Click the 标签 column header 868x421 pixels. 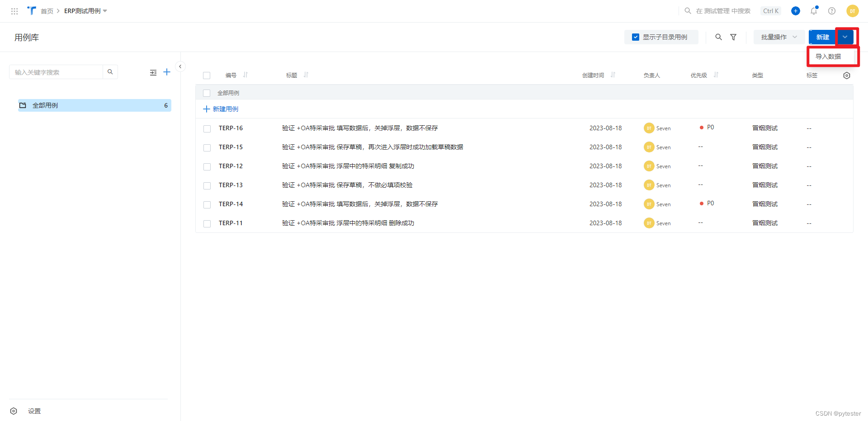pos(812,76)
